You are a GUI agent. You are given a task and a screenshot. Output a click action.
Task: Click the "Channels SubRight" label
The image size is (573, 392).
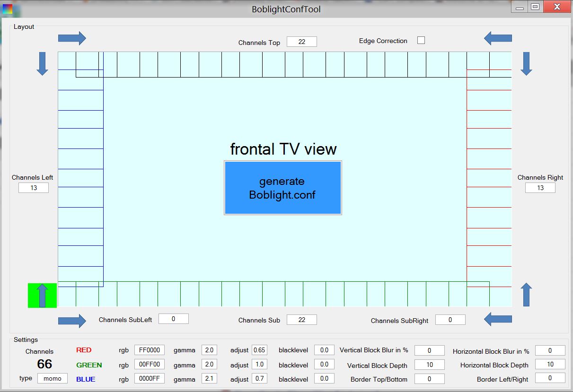[400, 321]
